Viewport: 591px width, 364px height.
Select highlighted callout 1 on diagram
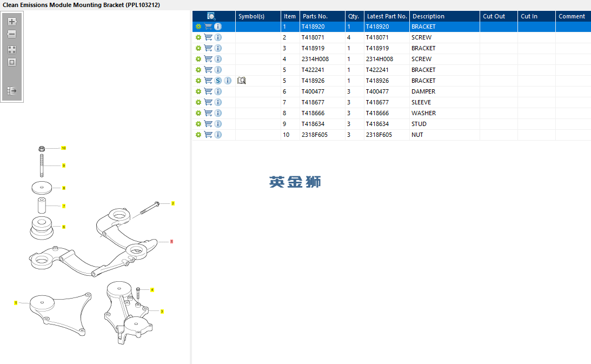(x=171, y=241)
